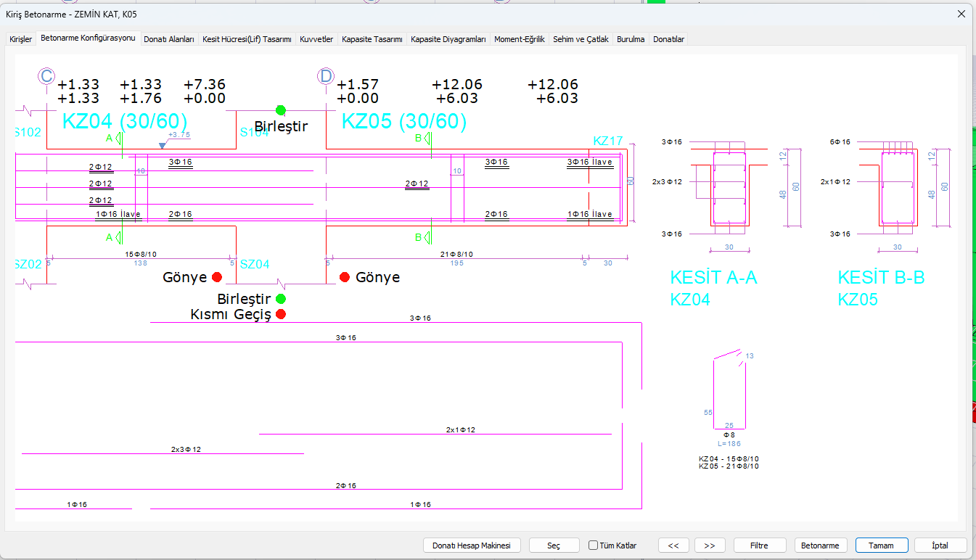
Task: Toggle the Birleştir dot above Kısmi Geçiş
Action: pos(281,299)
